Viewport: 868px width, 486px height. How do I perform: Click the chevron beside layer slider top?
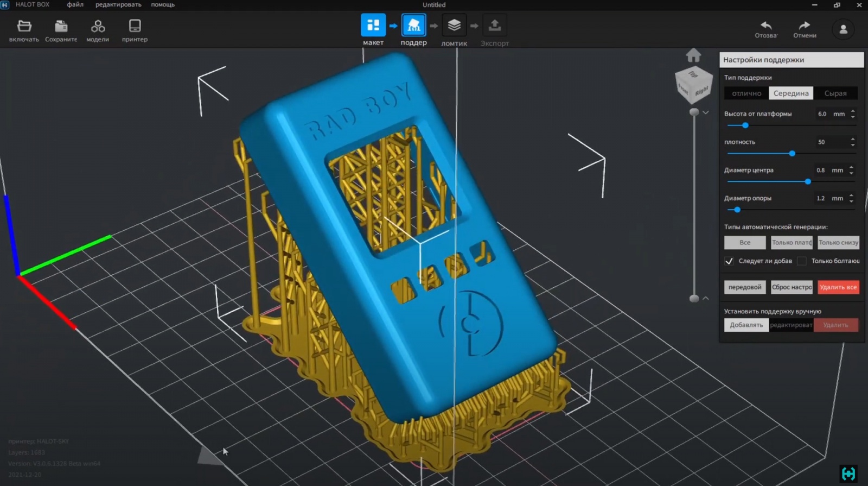705,112
